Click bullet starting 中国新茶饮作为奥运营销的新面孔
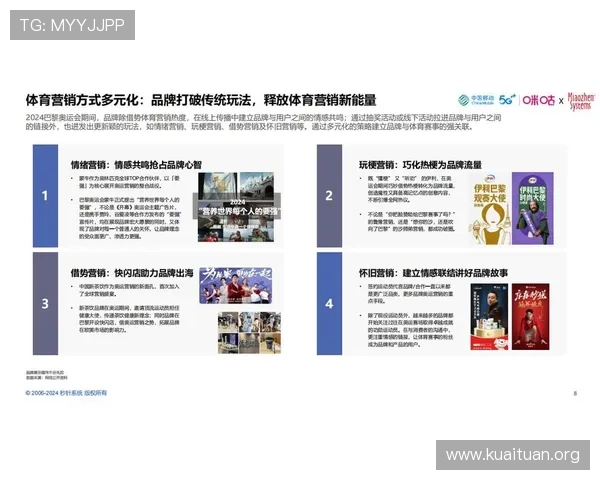600x480 pixels. [x=126, y=290]
